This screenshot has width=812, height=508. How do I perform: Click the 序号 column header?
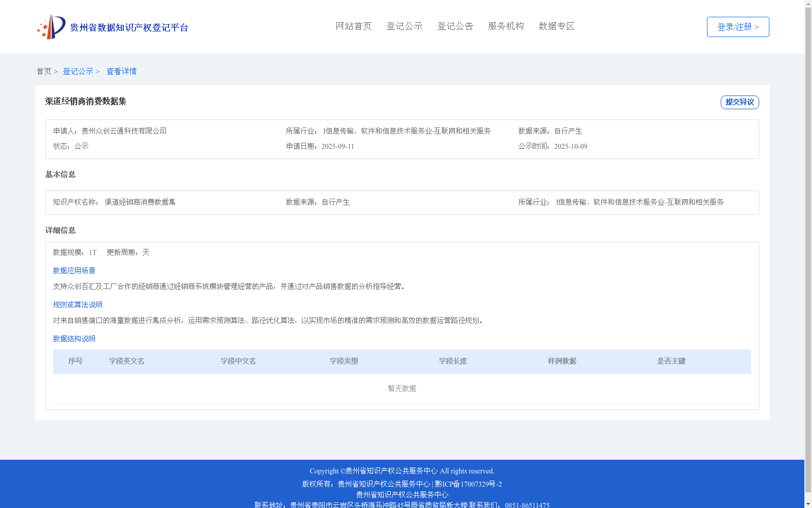tap(76, 361)
